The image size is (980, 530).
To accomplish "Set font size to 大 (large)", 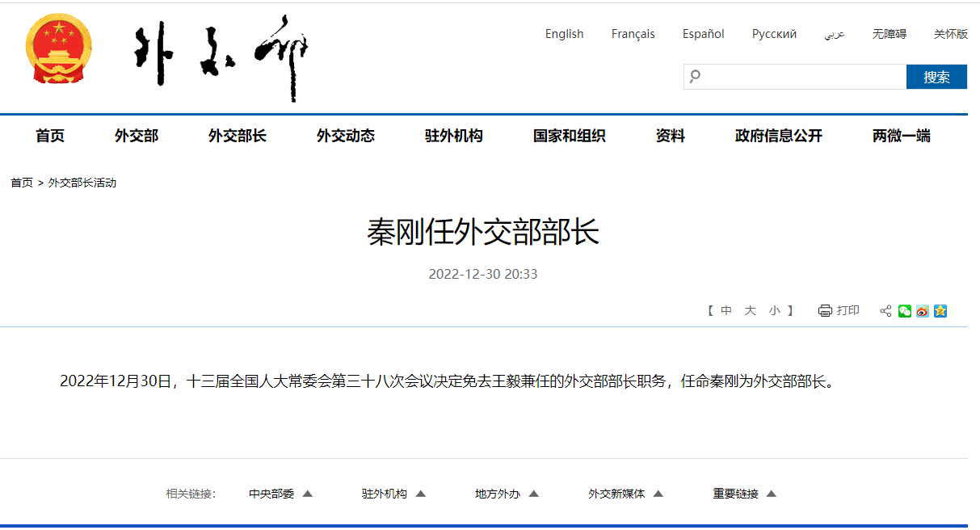I will 750,311.
